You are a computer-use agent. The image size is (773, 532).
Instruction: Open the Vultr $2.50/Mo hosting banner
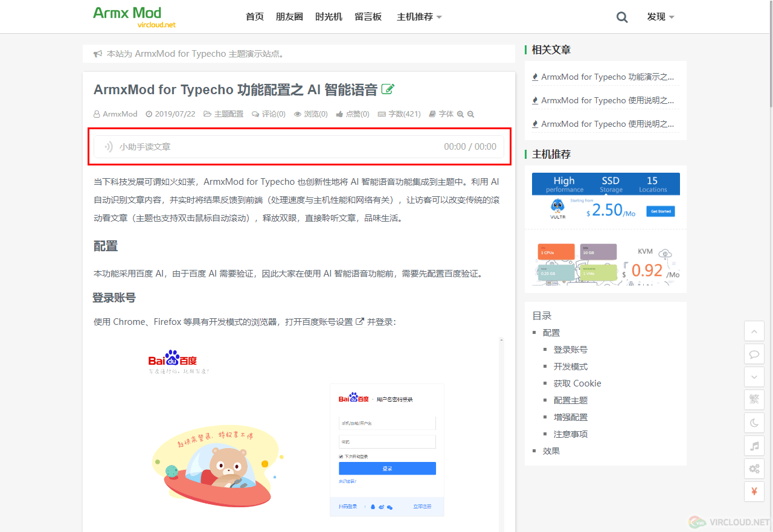pos(606,197)
